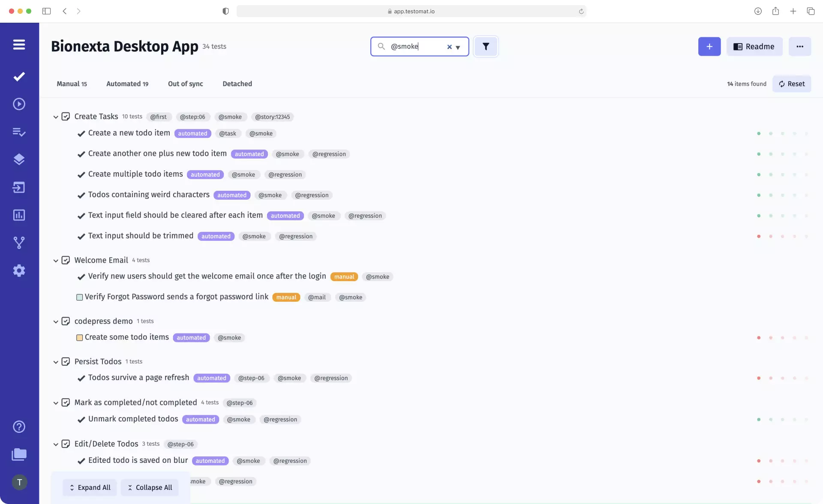This screenshot has height=504, width=823.
Task: Open the branches fork icon in sidebar
Action: 19,243
